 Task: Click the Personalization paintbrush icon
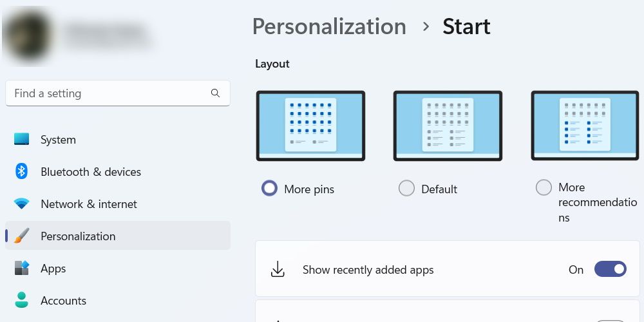pos(21,236)
